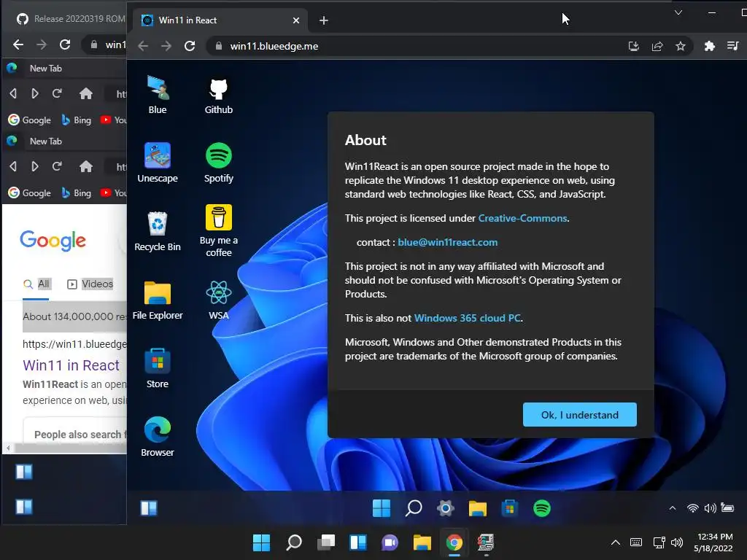Open widgets on the inner Win11 taskbar
Image resolution: width=747 pixels, height=560 pixels.
tap(149, 508)
